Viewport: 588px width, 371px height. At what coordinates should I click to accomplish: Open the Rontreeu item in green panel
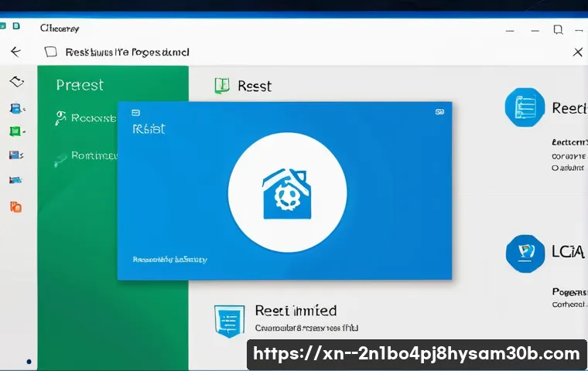(x=94, y=155)
